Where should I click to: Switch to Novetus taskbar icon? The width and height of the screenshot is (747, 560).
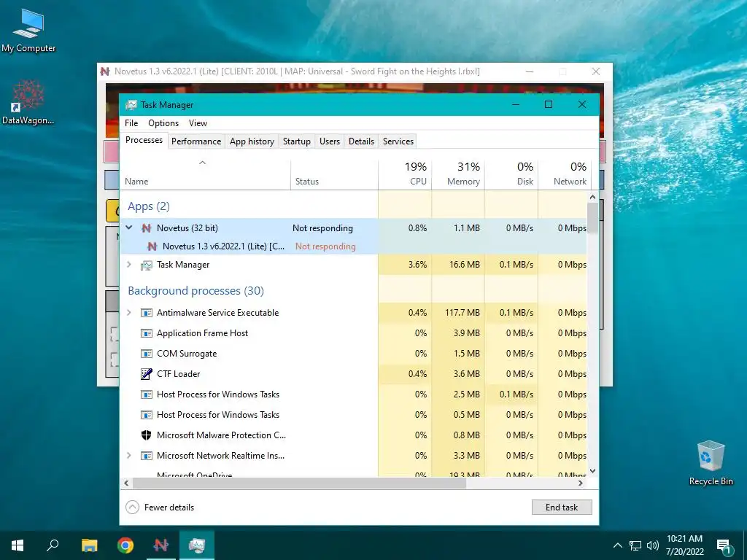[x=161, y=545]
